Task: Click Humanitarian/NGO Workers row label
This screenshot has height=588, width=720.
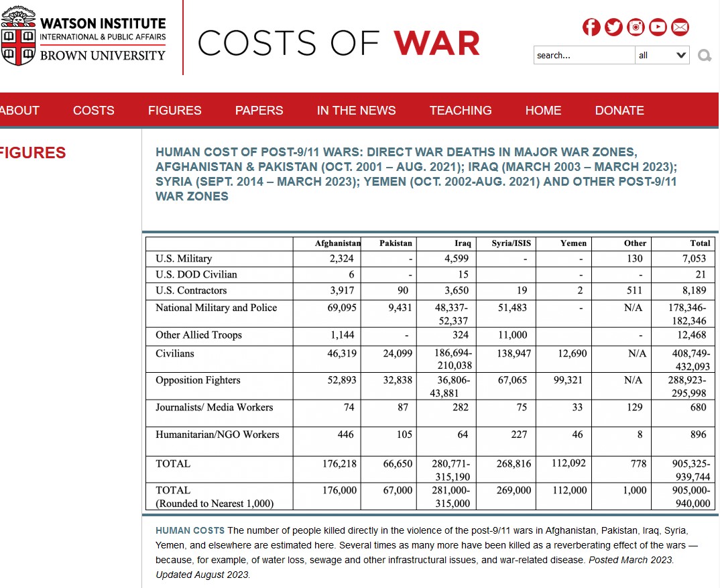Action: [217, 434]
